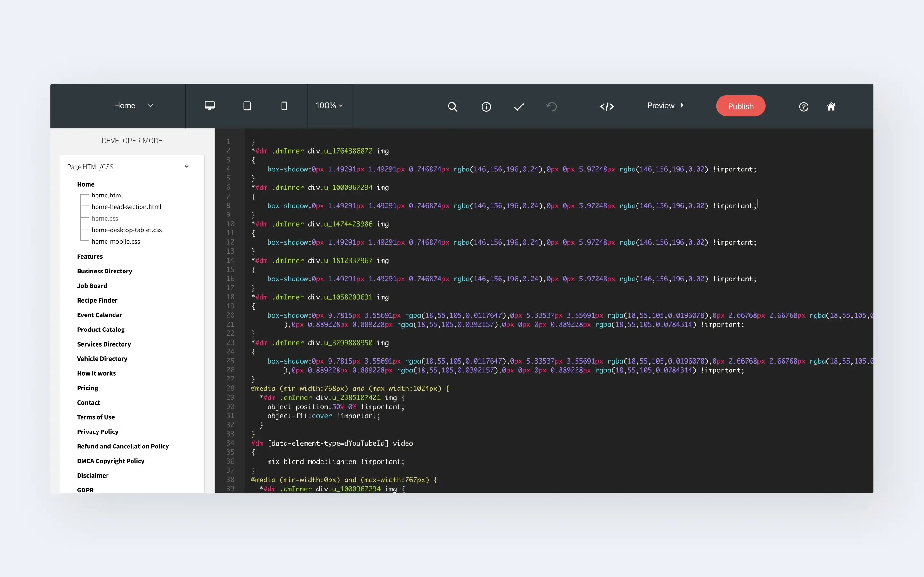Open the help question mark icon

click(803, 106)
